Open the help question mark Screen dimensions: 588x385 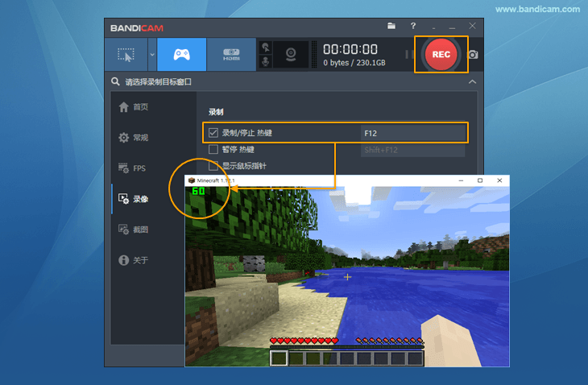(413, 26)
